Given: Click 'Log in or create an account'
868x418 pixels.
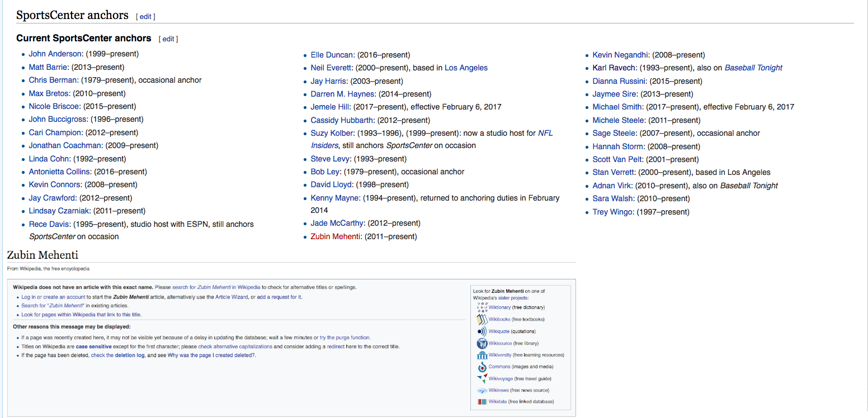Looking at the screenshot, I should coord(54,297).
